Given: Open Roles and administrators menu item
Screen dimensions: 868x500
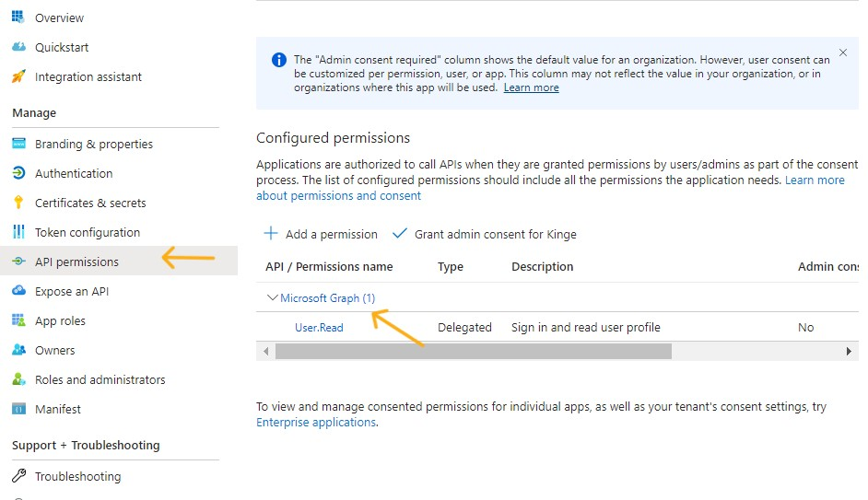Looking at the screenshot, I should 100,379.
